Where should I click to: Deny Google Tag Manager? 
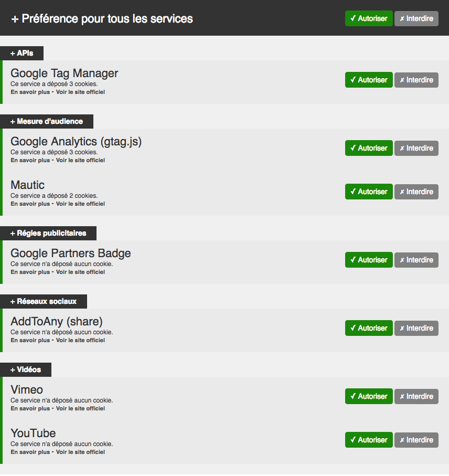coord(416,80)
